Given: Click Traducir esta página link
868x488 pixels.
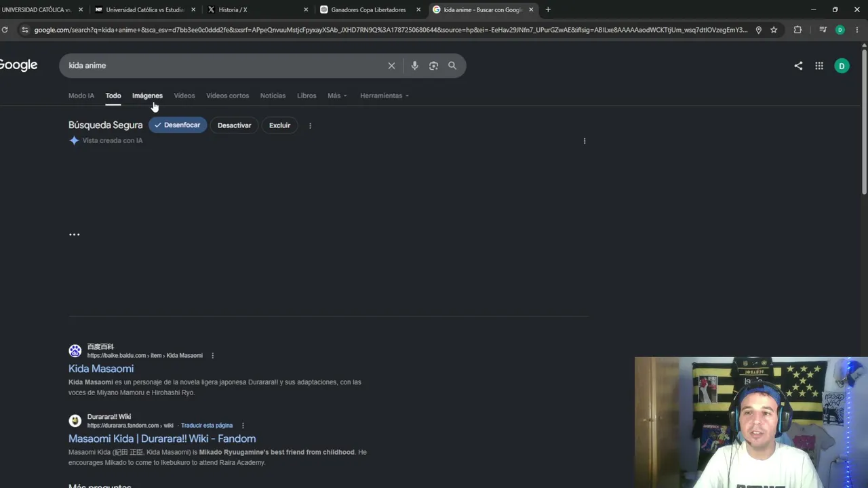Looking at the screenshot, I should click(x=207, y=426).
